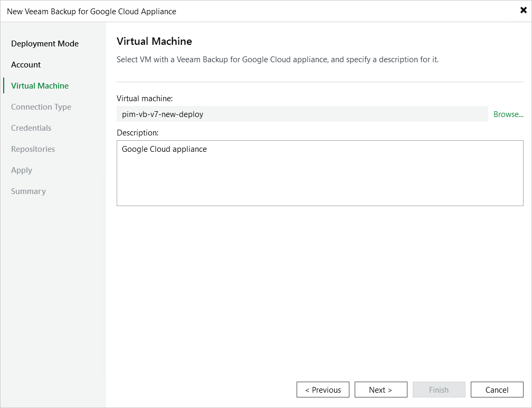The height and width of the screenshot is (408, 532).
Task: Open the Account wizard step
Action: [x=26, y=65]
